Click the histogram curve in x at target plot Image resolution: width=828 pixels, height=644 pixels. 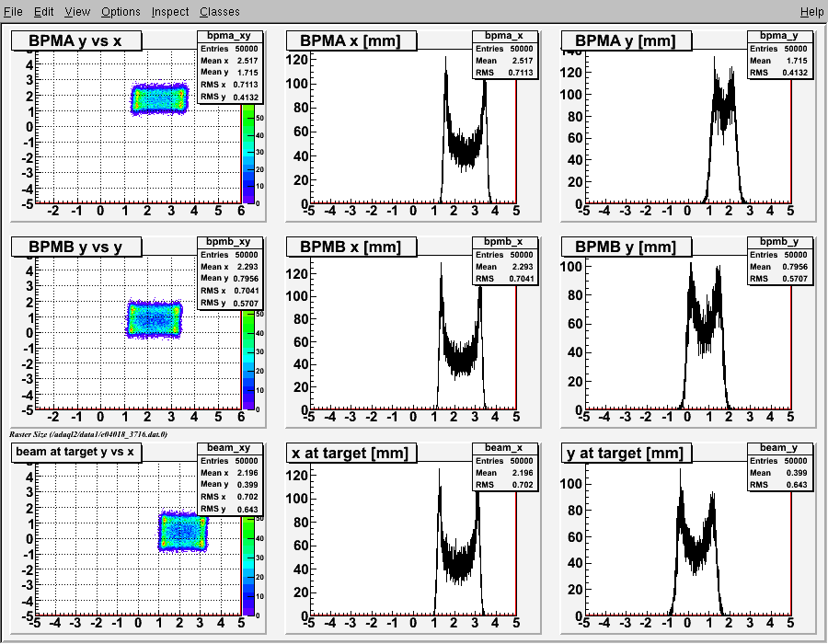coord(458,565)
